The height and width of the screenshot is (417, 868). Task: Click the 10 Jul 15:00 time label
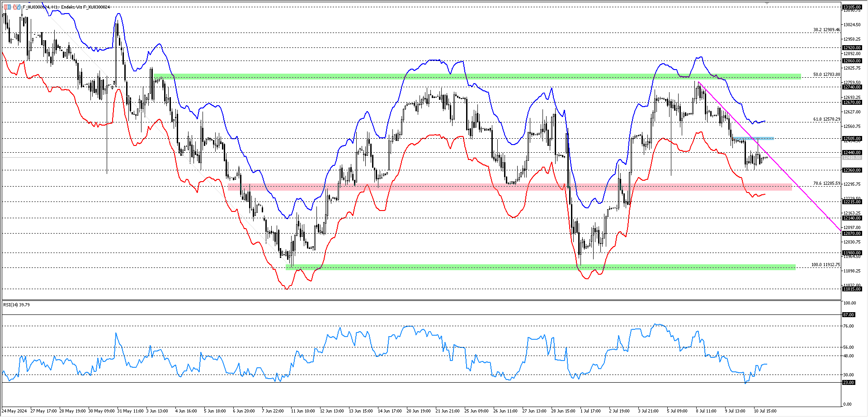[764, 411]
